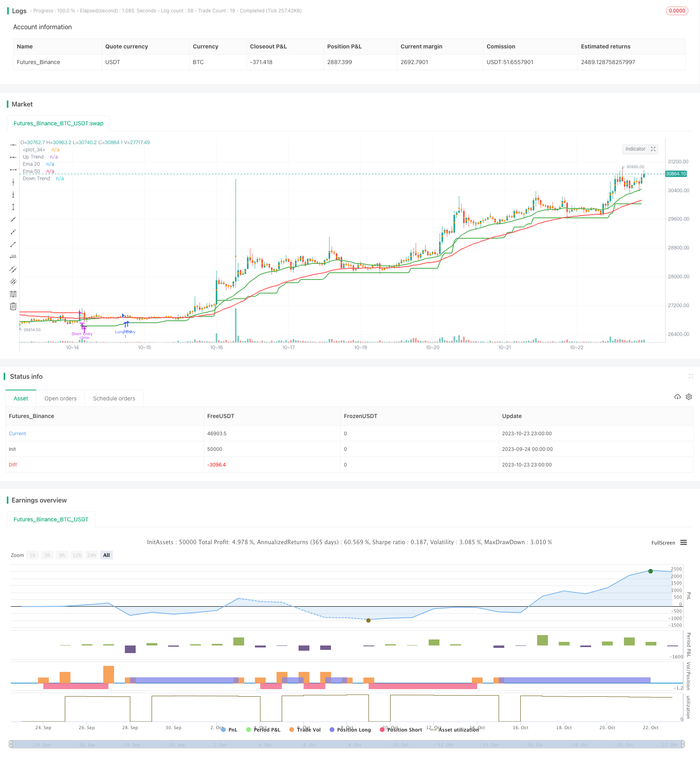Select the vertical segment drawing tool

click(x=13, y=207)
